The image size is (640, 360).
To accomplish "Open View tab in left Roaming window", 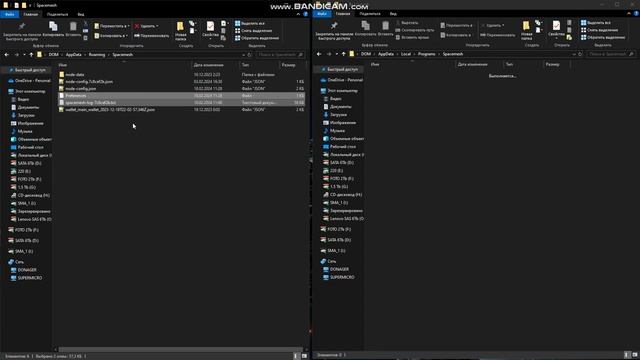I will point(81,14).
